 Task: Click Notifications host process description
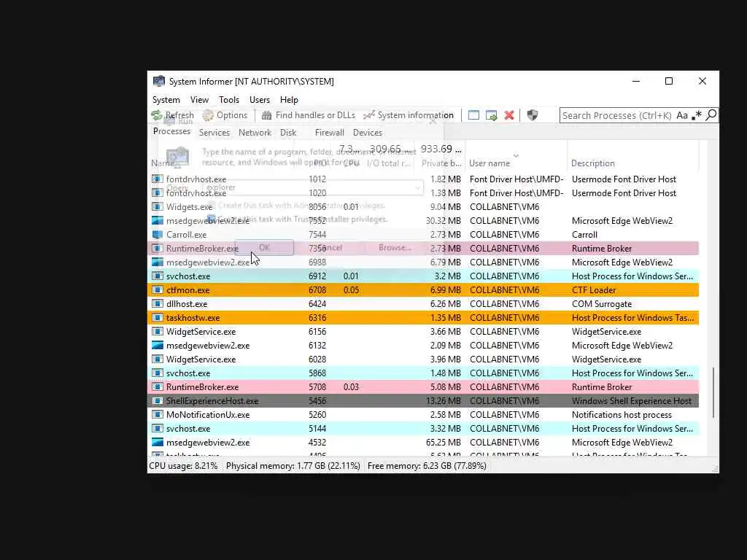(x=622, y=415)
